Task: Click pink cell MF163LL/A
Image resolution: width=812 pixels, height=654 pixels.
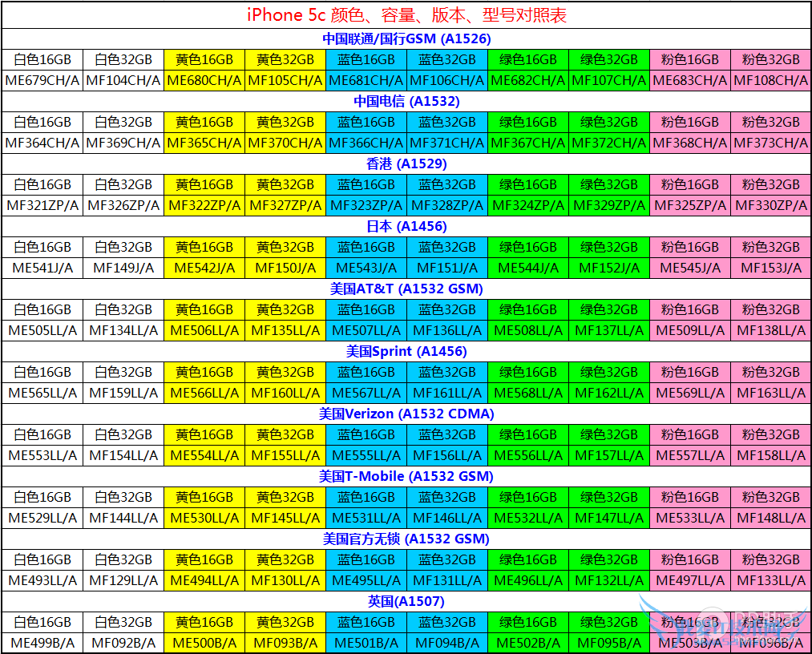Action: tap(771, 393)
